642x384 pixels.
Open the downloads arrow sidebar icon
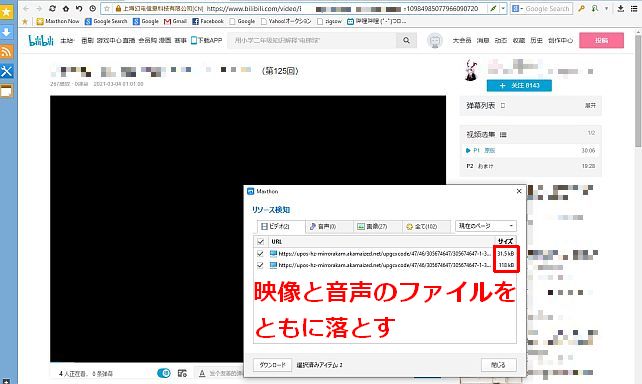point(7,32)
